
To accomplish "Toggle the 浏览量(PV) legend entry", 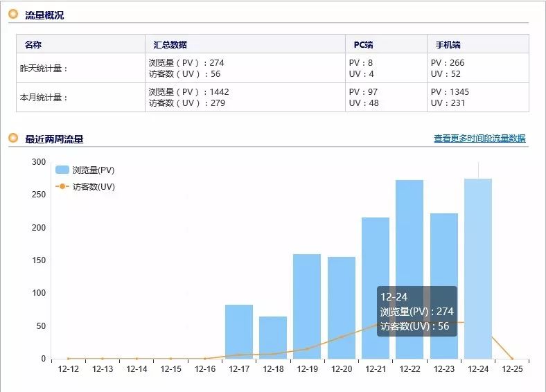I will (85, 170).
